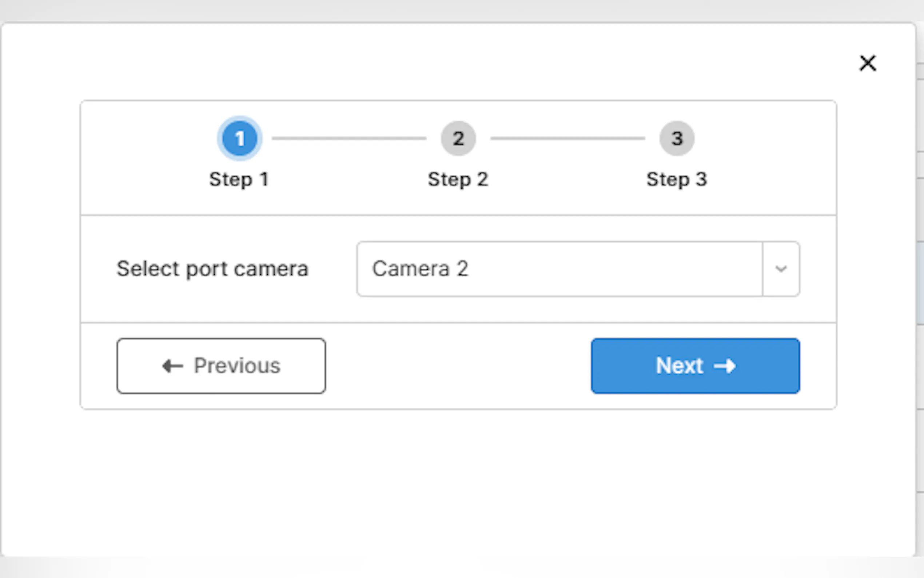Click the left arrow icon in Previous
Viewport: 924px width, 578px height.
point(173,366)
